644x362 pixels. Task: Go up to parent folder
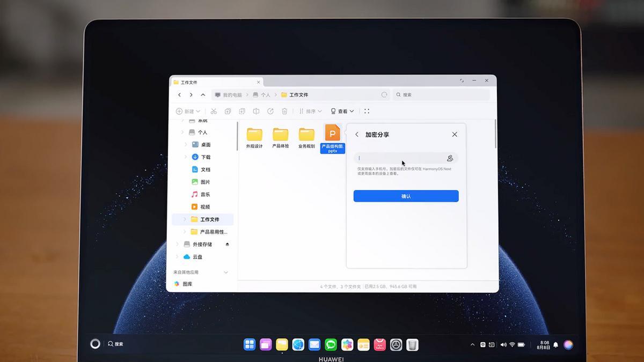(x=203, y=95)
